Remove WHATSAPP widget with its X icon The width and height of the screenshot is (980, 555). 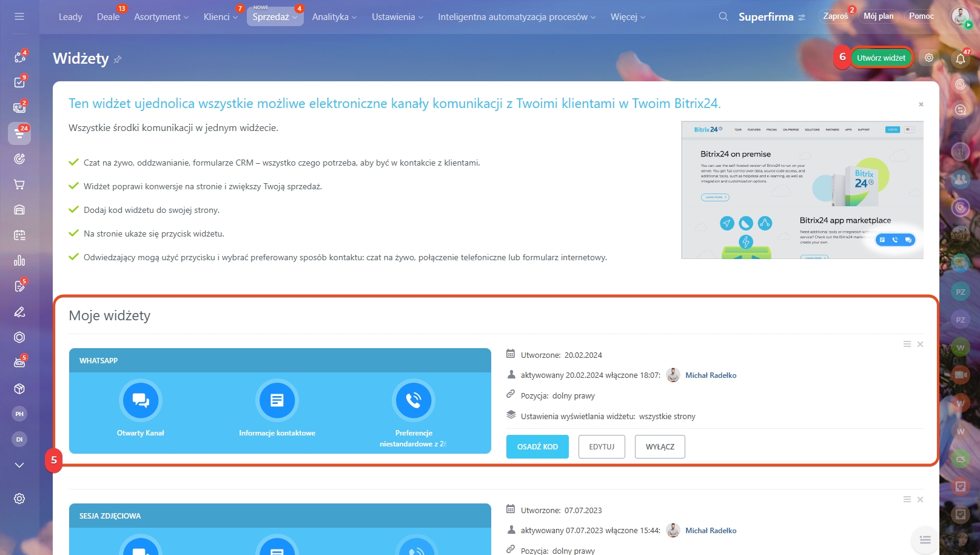click(x=921, y=344)
